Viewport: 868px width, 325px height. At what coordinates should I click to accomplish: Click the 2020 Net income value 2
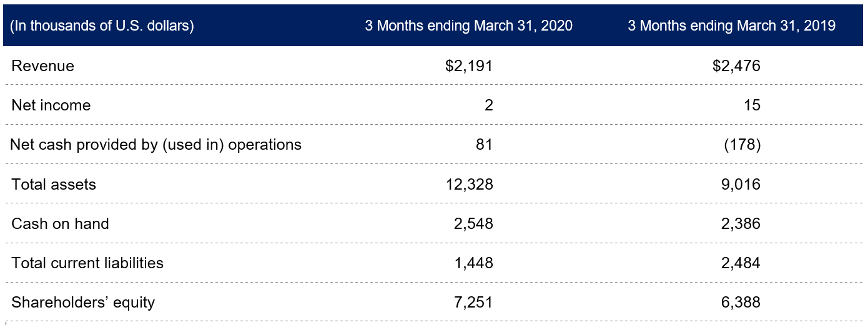pyautogui.click(x=488, y=105)
